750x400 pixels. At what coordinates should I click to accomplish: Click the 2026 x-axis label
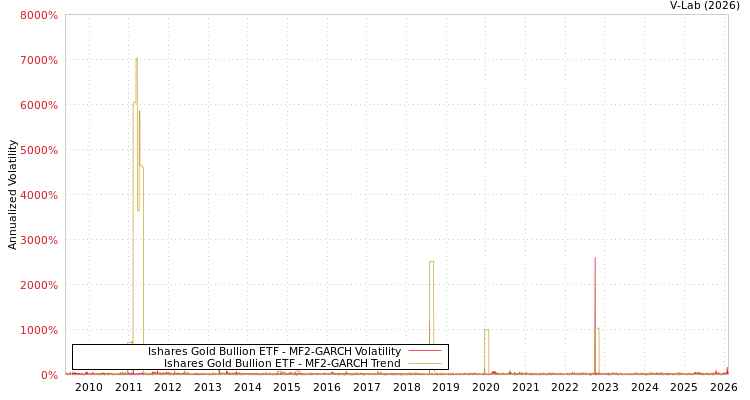point(724,387)
